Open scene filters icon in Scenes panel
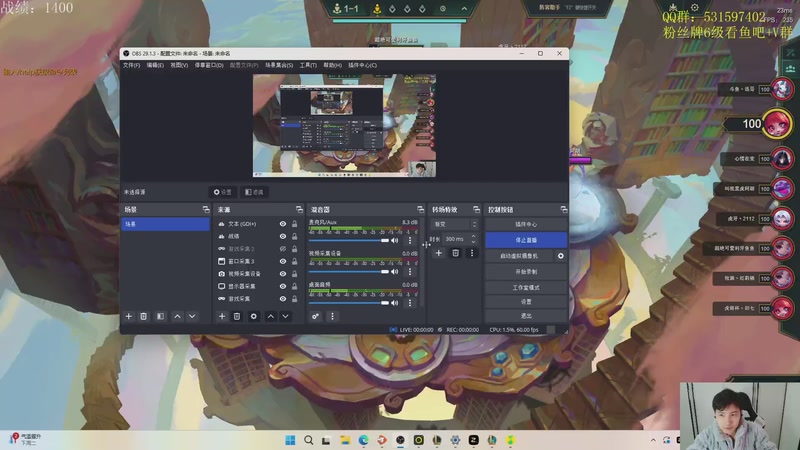The height and width of the screenshot is (450, 800). [x=160, y=316]
